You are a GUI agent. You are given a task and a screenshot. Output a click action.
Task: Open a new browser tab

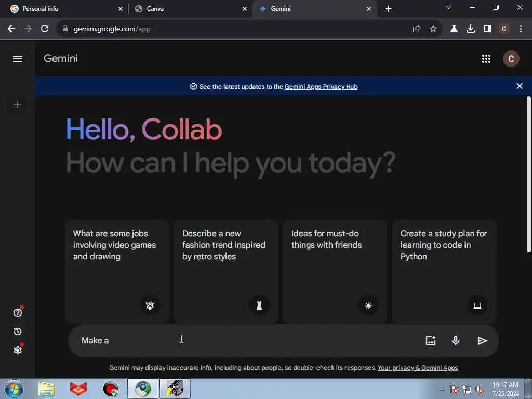(x=389, y=9)
